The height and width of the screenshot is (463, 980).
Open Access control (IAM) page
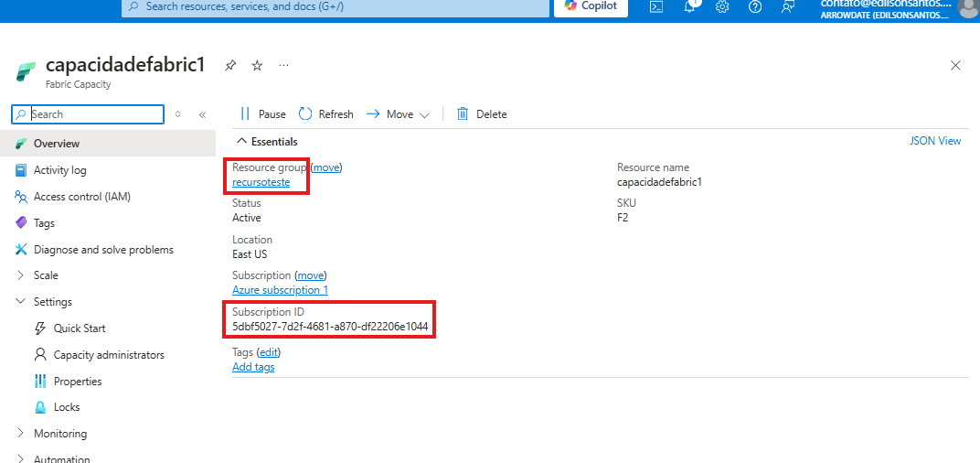point(82,197)
